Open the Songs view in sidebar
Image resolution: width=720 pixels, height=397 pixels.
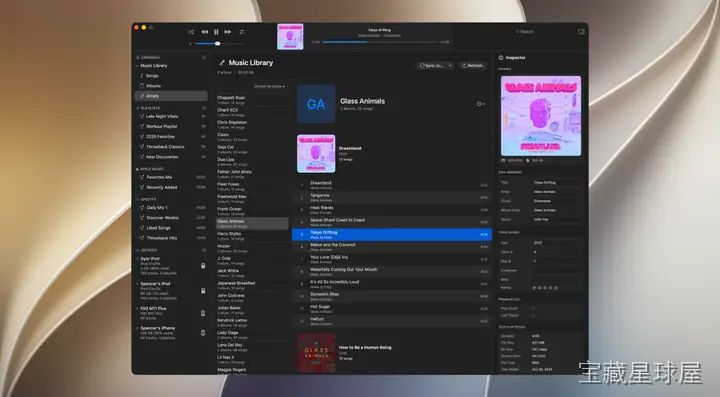tap(171, 76)
